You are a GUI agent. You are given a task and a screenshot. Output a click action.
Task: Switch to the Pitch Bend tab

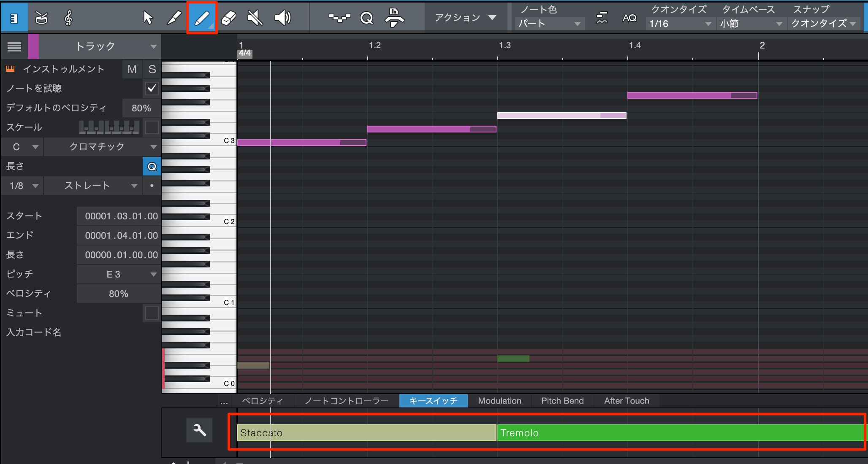(562, 401)
